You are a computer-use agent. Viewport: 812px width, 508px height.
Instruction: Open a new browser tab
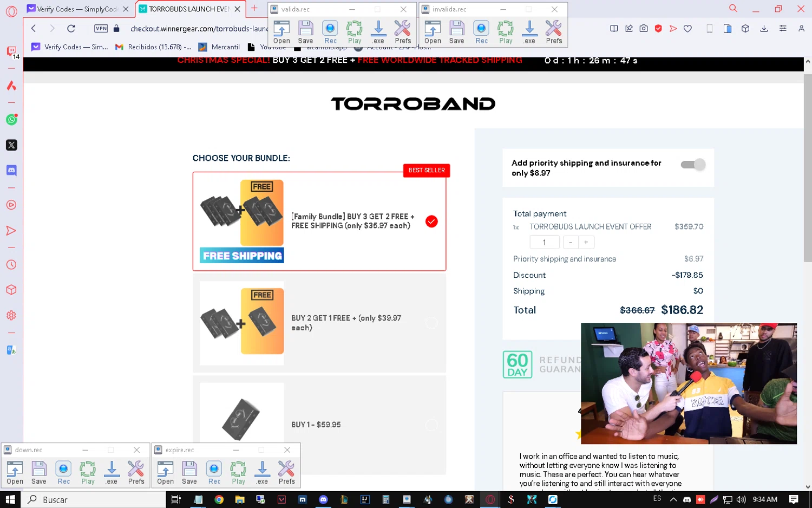[254, 8]
